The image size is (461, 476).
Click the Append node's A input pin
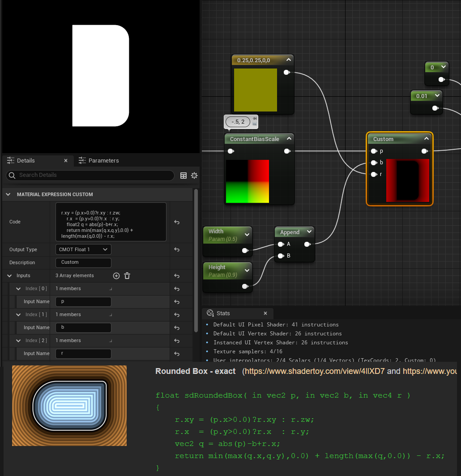click(281, 244)
